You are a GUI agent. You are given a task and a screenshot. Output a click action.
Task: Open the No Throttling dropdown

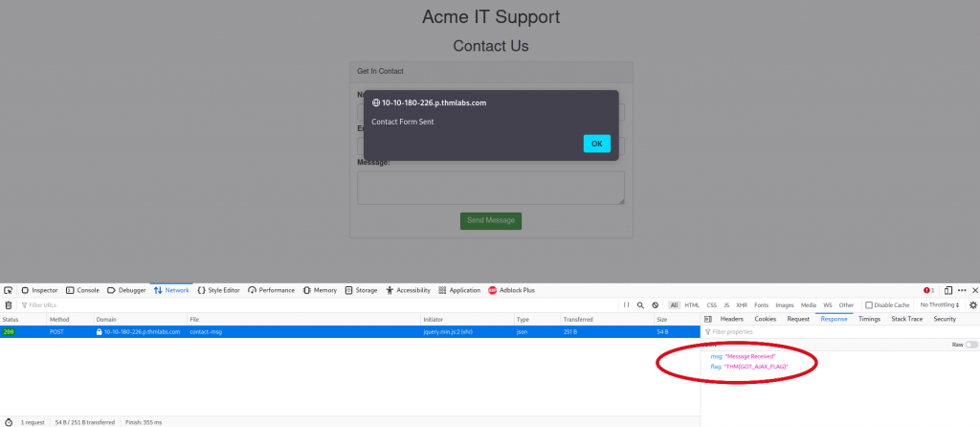pos(940,304)
